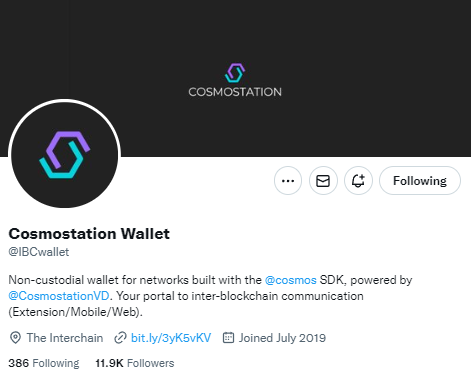Turn on notifications with the bell icon

pos(358,181)
